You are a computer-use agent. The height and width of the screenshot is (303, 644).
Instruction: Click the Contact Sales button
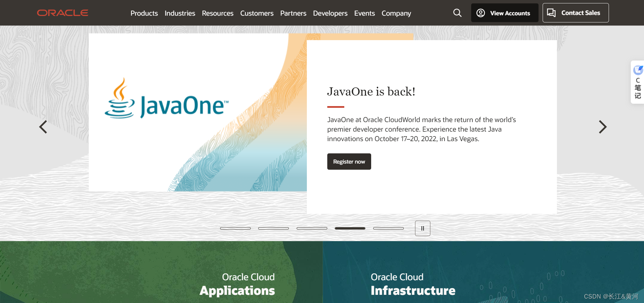(x=576, y=13)
